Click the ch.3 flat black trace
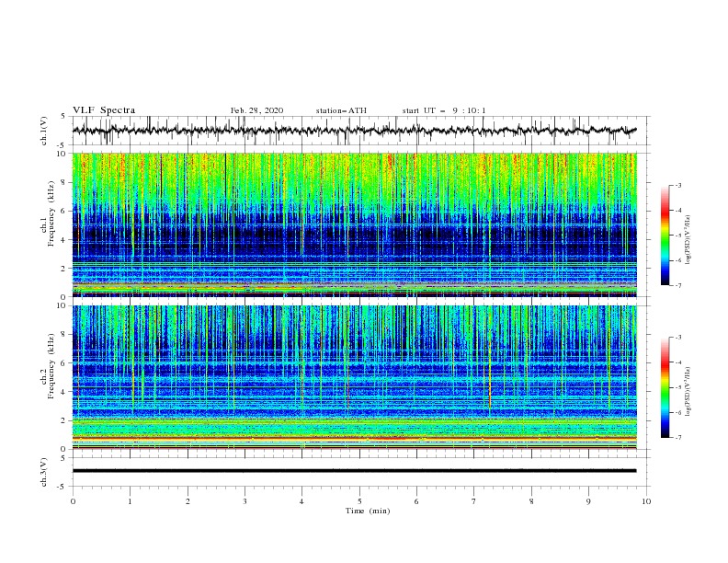 [354, 471]
